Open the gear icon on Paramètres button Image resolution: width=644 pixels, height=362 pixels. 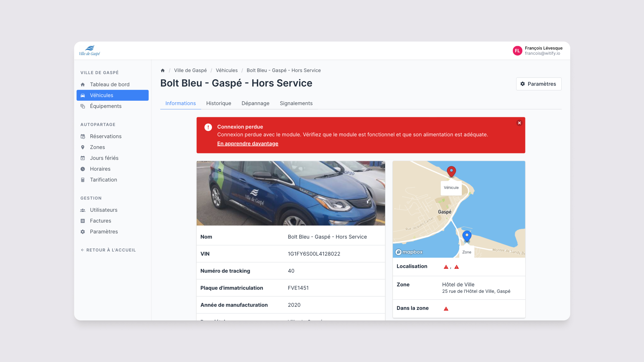pos(523,84)
